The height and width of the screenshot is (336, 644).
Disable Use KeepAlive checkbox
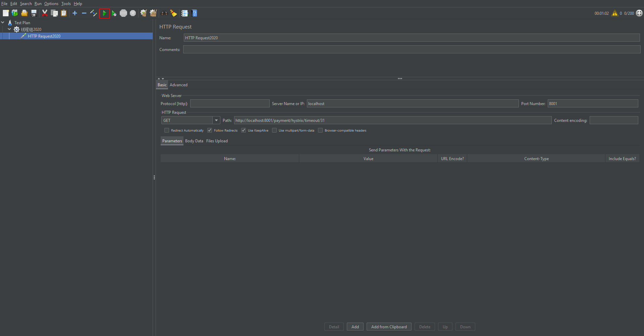[244, 130]
